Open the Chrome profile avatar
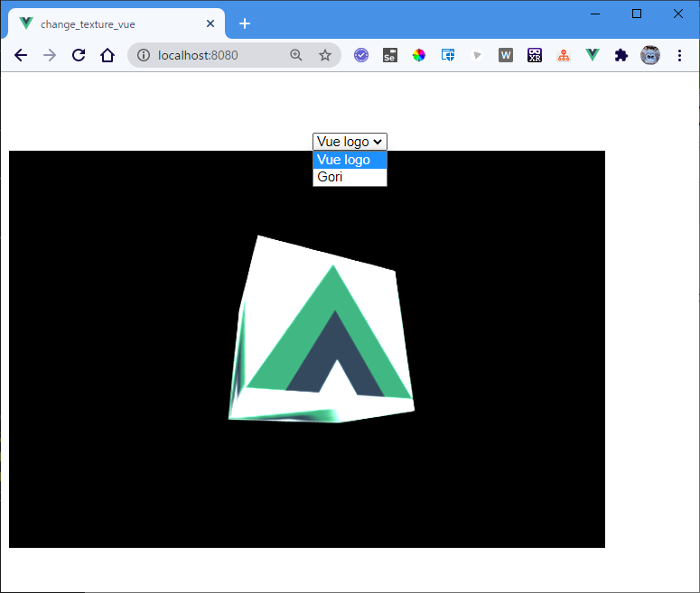The height and width of the screenshot is (593, 700). tap(650, 55)
